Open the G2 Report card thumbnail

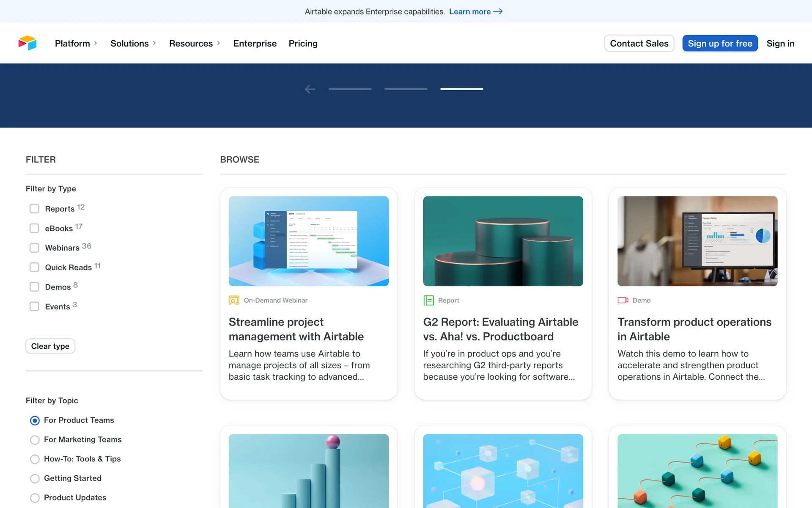pos(503,241)
